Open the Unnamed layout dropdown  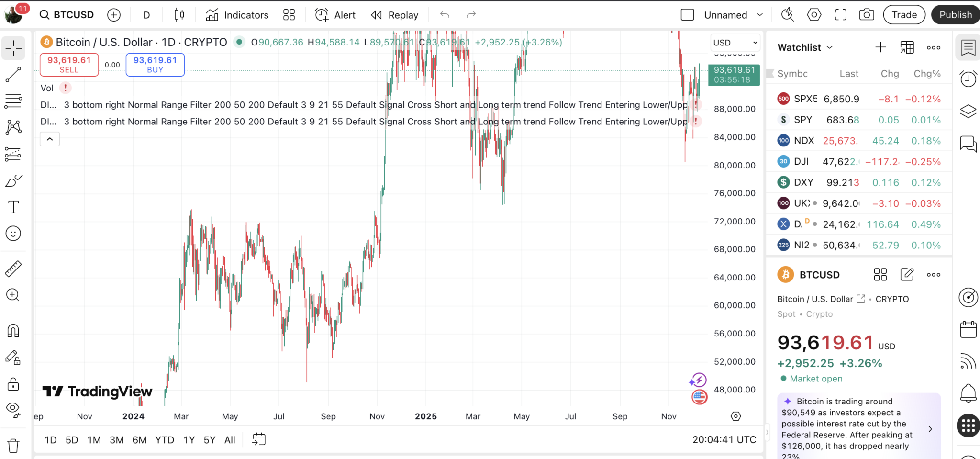tap(734, 15)
